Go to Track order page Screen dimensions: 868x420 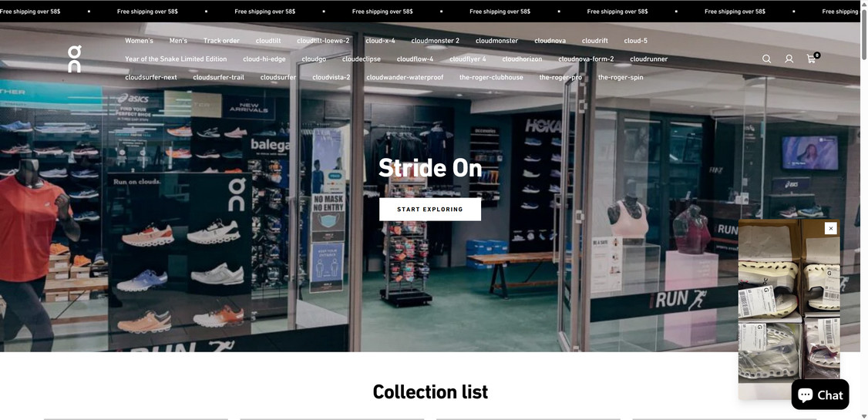click(221, 40)
